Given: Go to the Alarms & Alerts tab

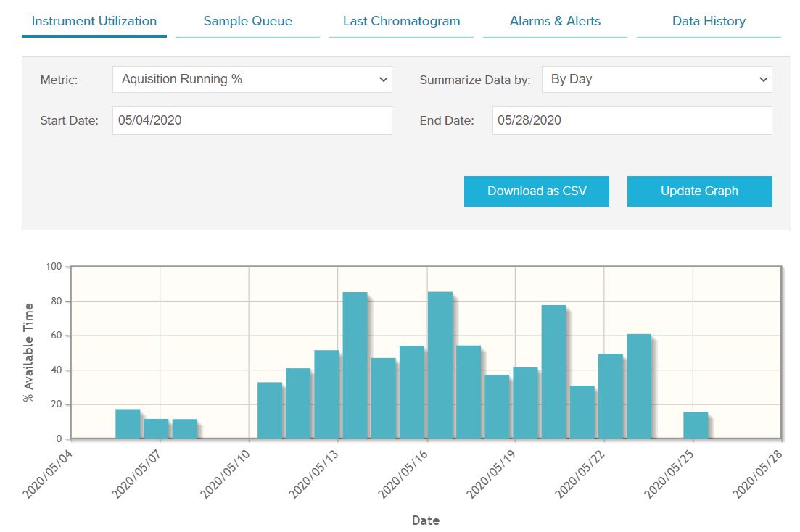Looking at the screenshot, I should (x=555, y=21).
